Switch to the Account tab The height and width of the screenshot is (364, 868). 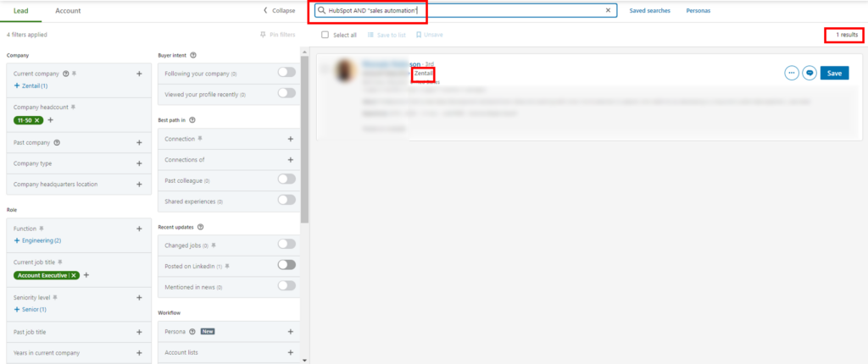click(x=68, y=10)
